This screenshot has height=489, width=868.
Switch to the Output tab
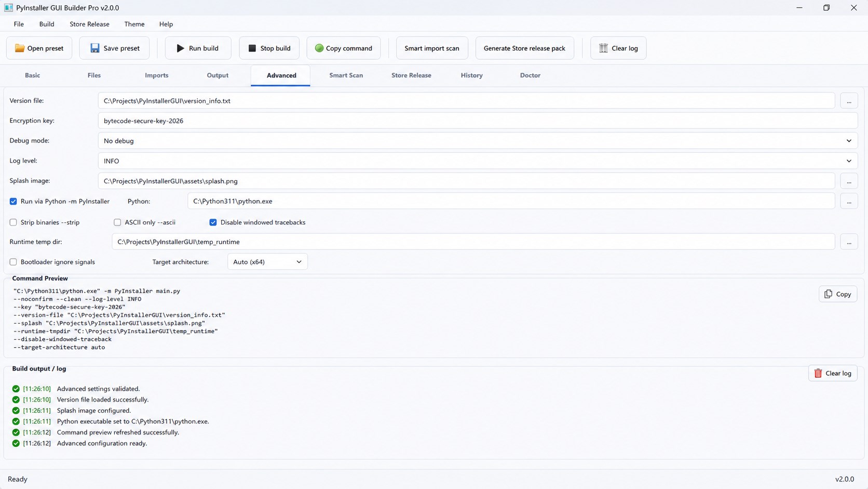point(218,75)
